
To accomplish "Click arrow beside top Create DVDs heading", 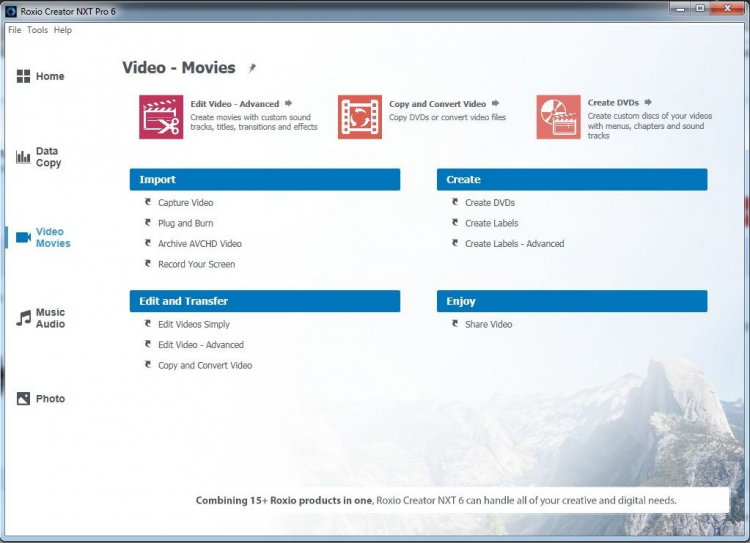I will (x=648, y=102).
